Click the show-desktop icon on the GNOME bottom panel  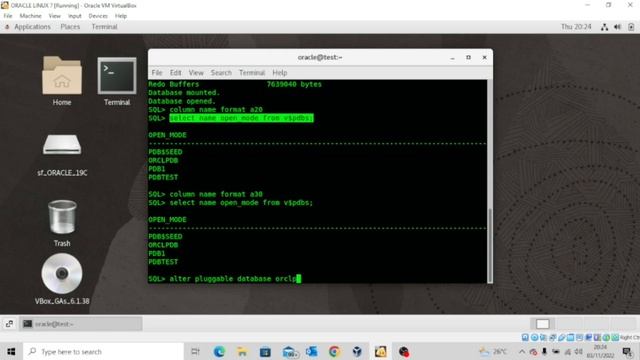click(9, 324)
